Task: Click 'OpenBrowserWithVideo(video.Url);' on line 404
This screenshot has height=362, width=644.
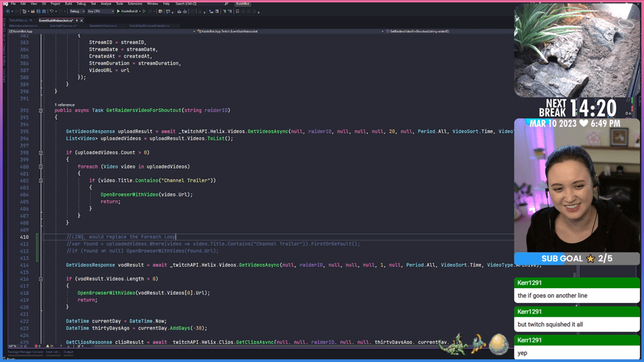Action: click(147, 195)
